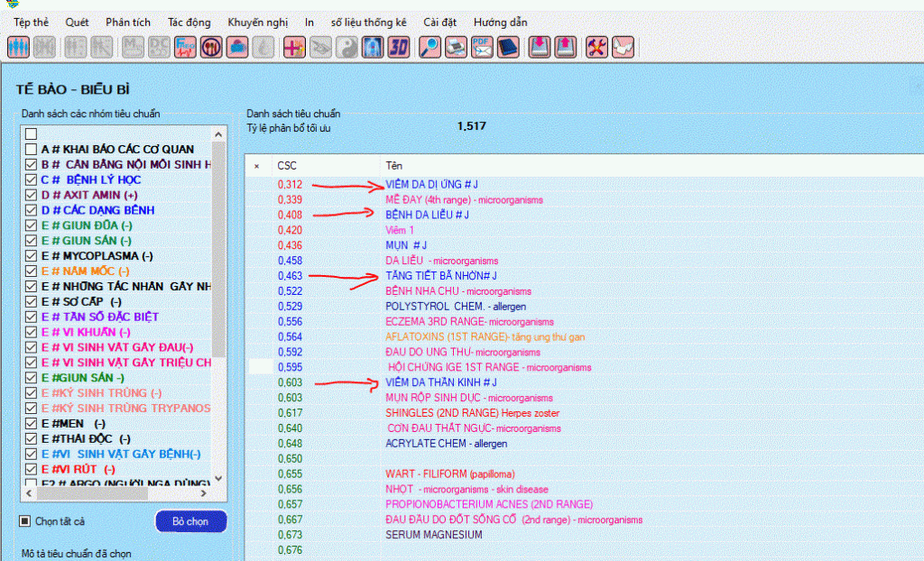The width and height of the screenshot is (924, 561).
Task: Click the PDF email export icon
Action: pyautogui.click(x=482, y=47)
